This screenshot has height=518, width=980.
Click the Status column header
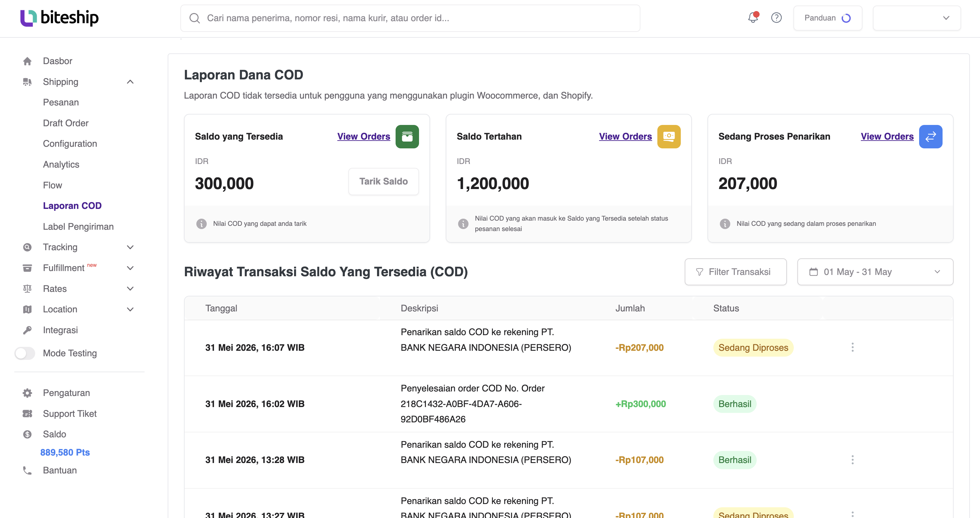[726, 308]
